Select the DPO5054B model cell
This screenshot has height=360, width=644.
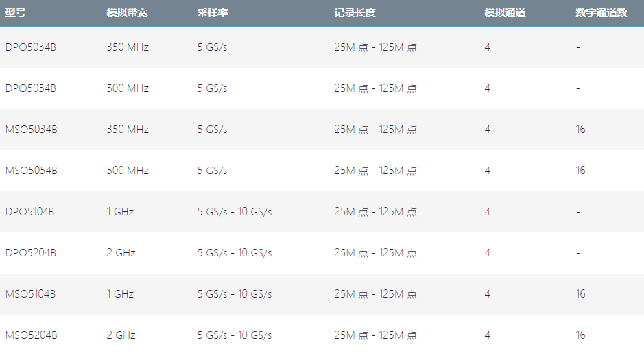pos(31,88)
